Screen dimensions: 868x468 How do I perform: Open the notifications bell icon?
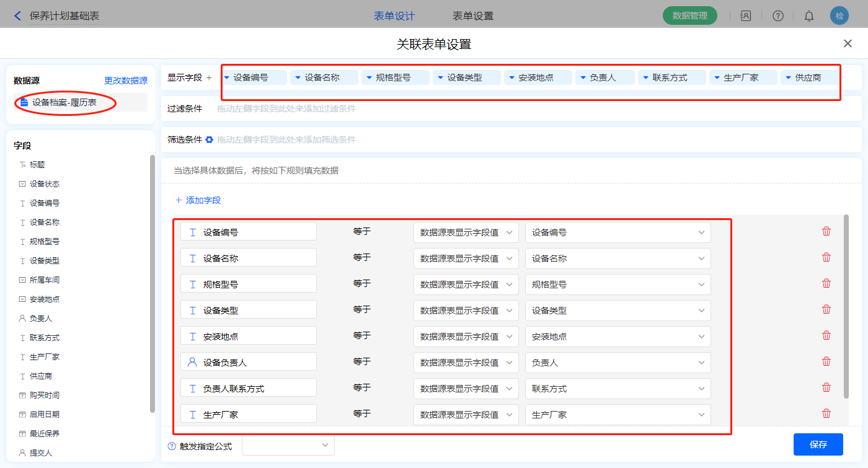tap(808, 16)
